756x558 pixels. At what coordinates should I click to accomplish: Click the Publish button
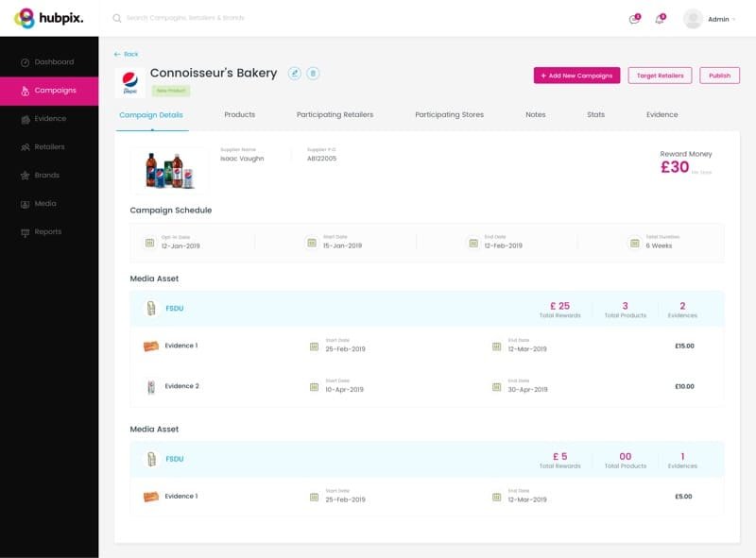pos(719,76)
